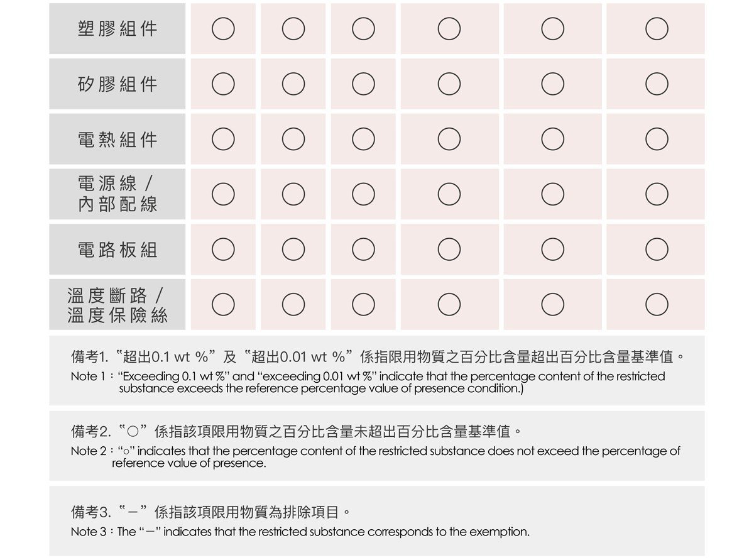Click the fifth circle in the 電路板組 row
The height and width of the screenshot is (560, 754).
point(552,250)
